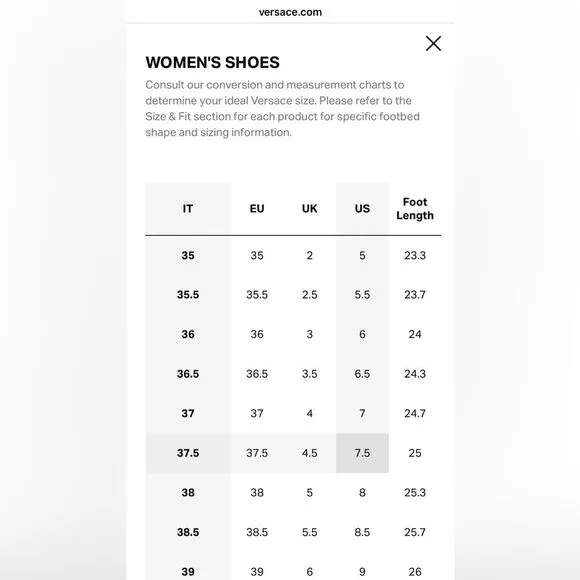Viewport: 580px width, 580px height.
Task: Click the highlighted US 7.5 cell
Action: [362, 453]
